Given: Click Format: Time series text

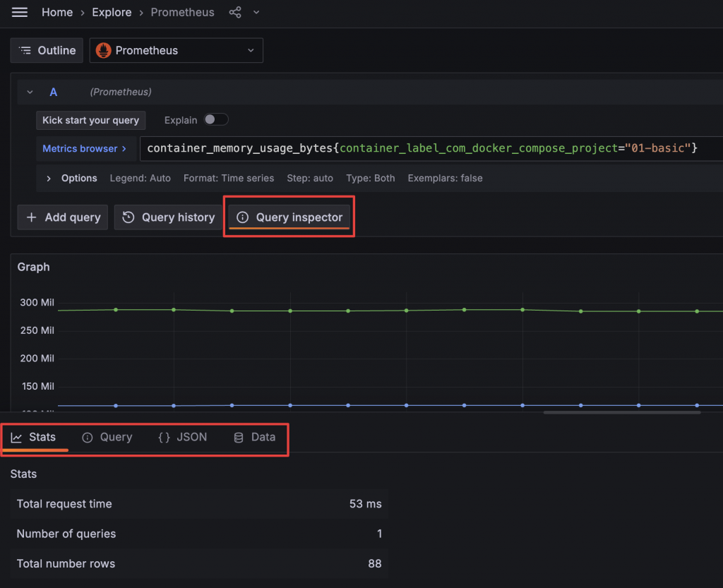Looking at the screenshot, I should [x=229, y=179].
